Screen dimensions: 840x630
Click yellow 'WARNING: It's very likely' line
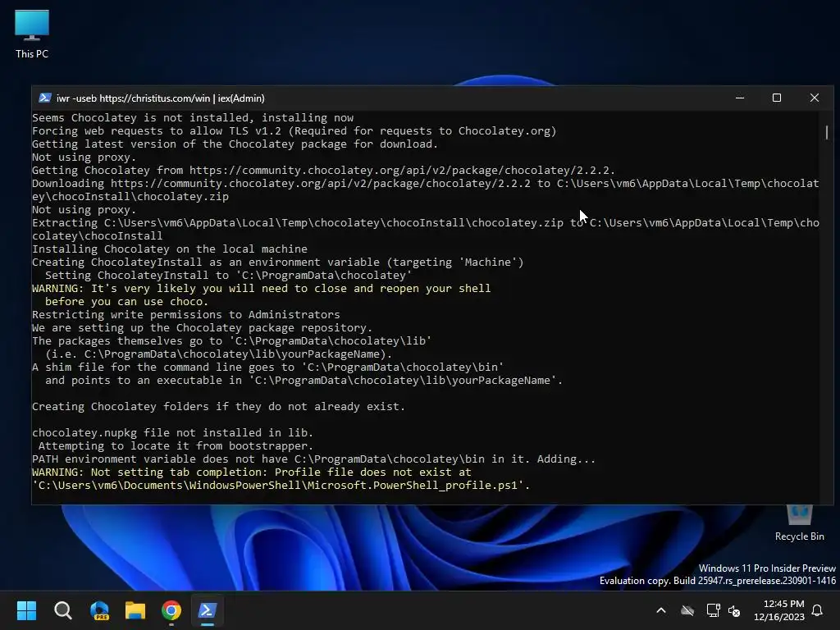click(262, 289)
